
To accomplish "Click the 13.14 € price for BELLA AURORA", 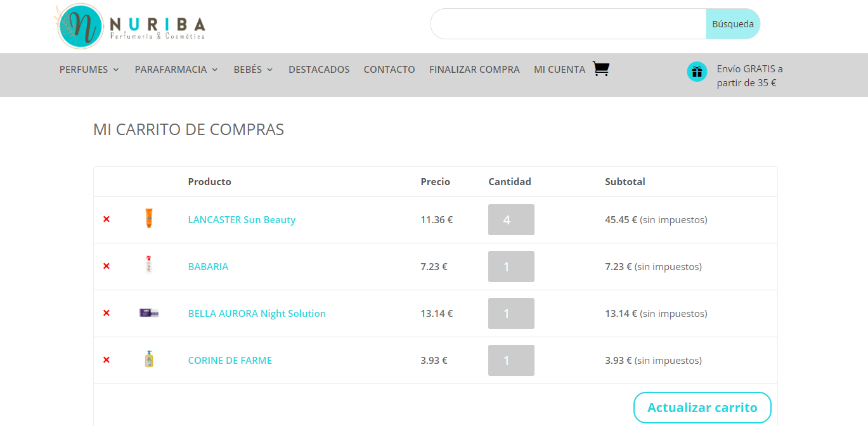I will pos(436,313).
